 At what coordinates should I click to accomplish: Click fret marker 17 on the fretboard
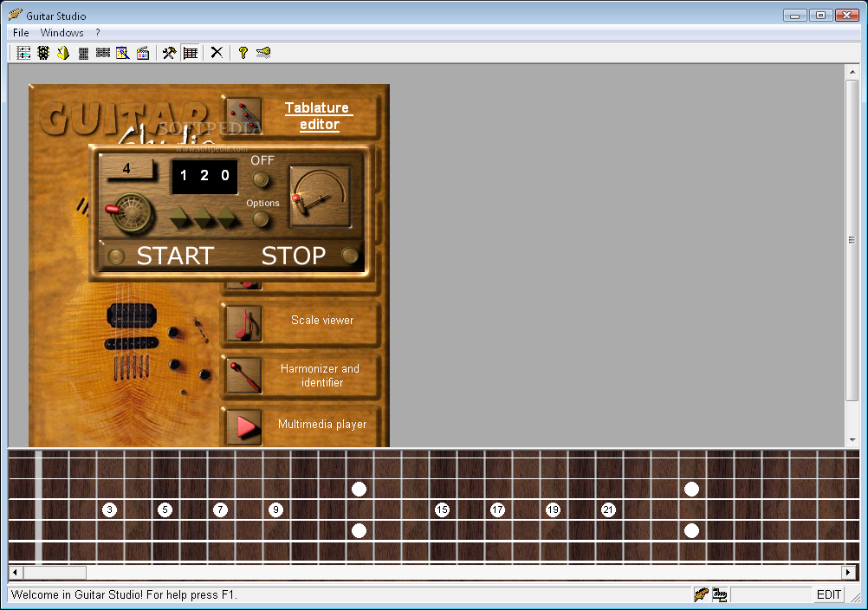(497, 509)
